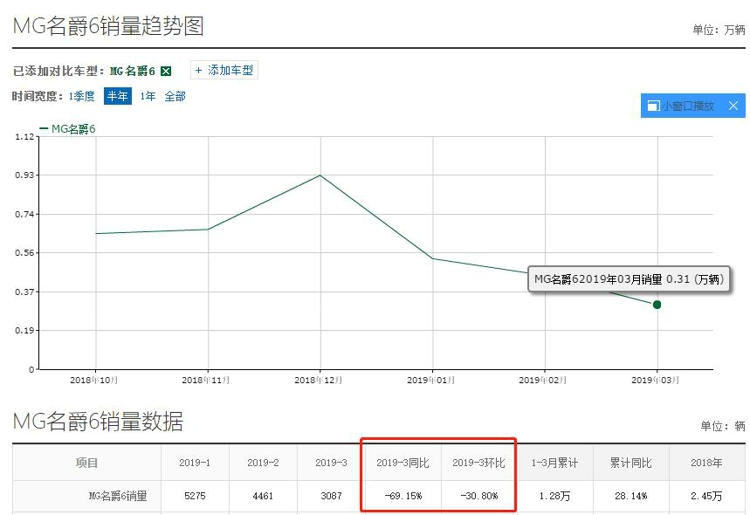Toggle the MG名爵6 legend series
Viewport: 750px width, 515px height.
[70, 128]
